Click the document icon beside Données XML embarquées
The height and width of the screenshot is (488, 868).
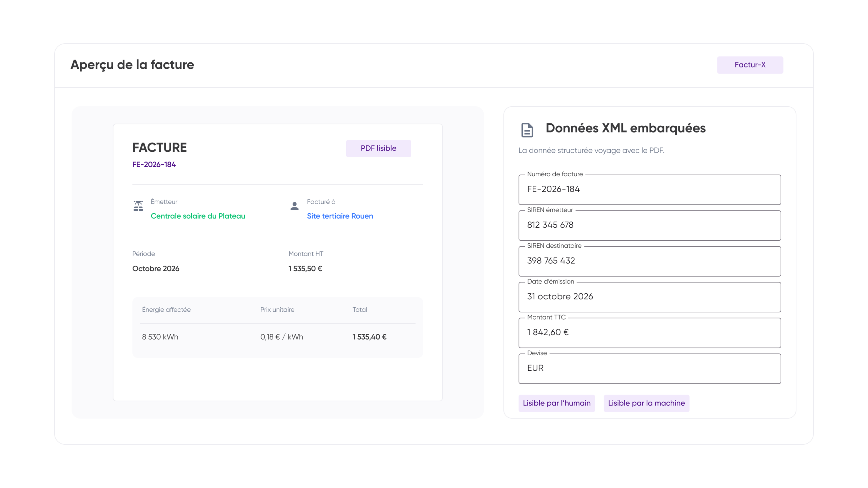point(527,130)
